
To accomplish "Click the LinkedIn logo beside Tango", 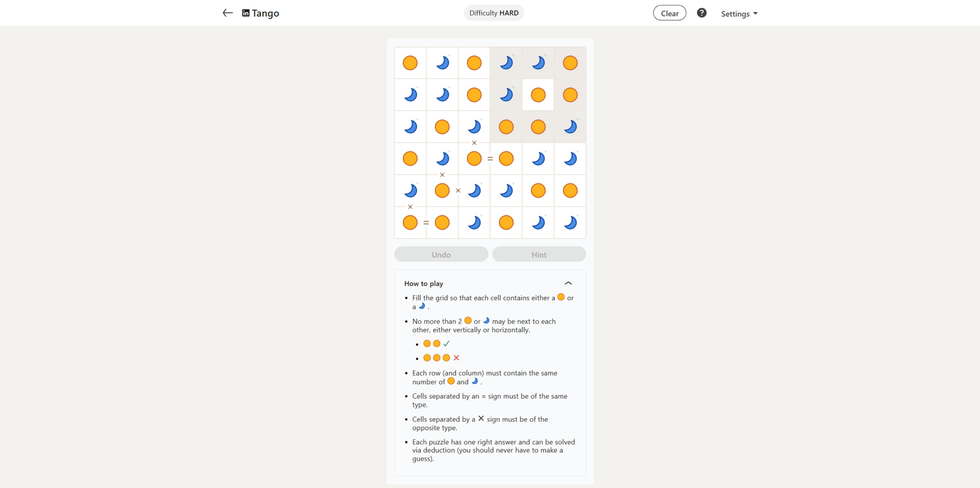I will 246,13.
